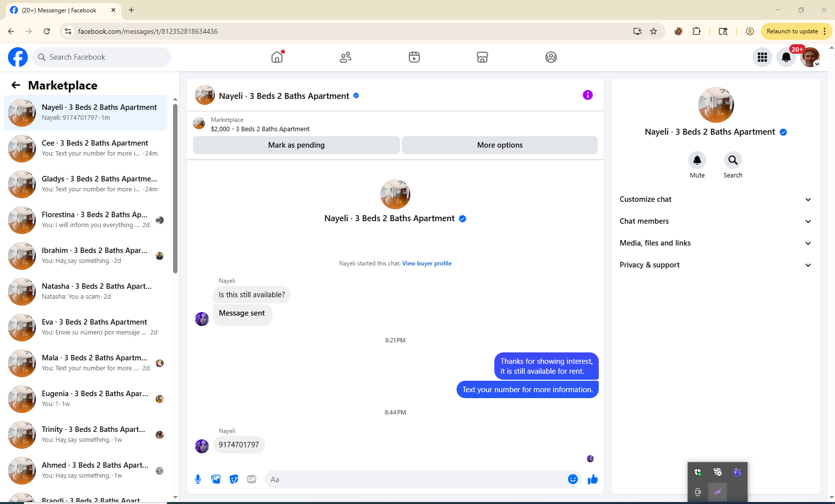Viewport: 835px width, 504px height.
Task: Choose a sticker icon
Action: [234, 479]
